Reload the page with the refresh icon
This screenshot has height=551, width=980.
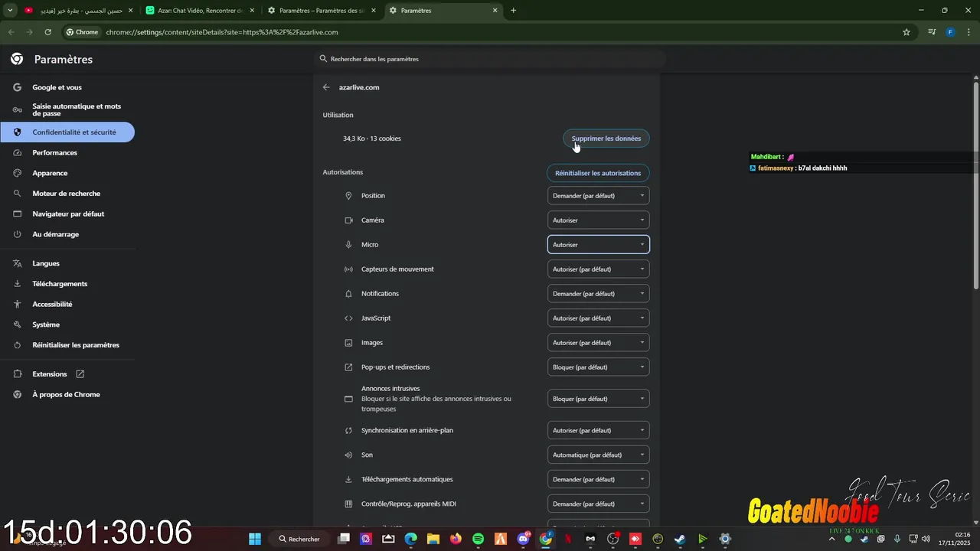47,32
